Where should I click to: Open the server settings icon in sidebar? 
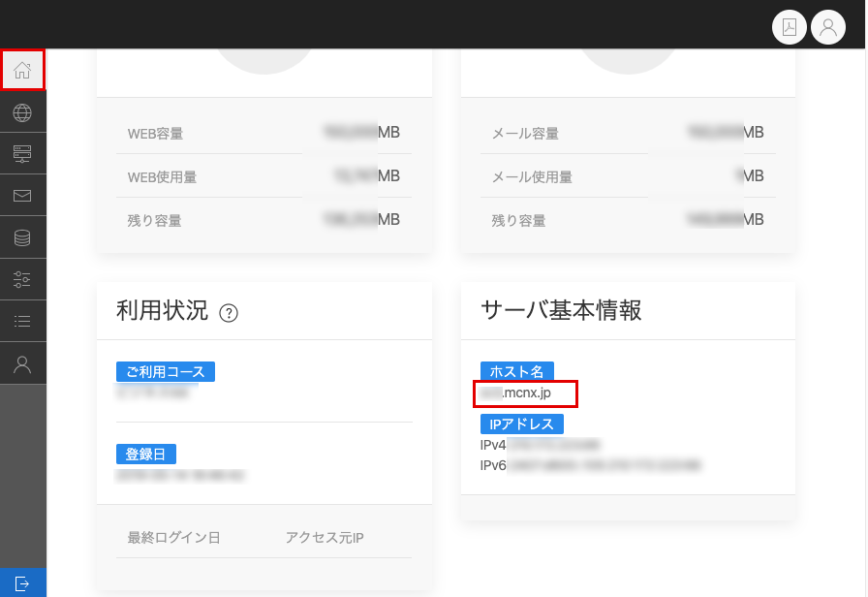(22, 154)
